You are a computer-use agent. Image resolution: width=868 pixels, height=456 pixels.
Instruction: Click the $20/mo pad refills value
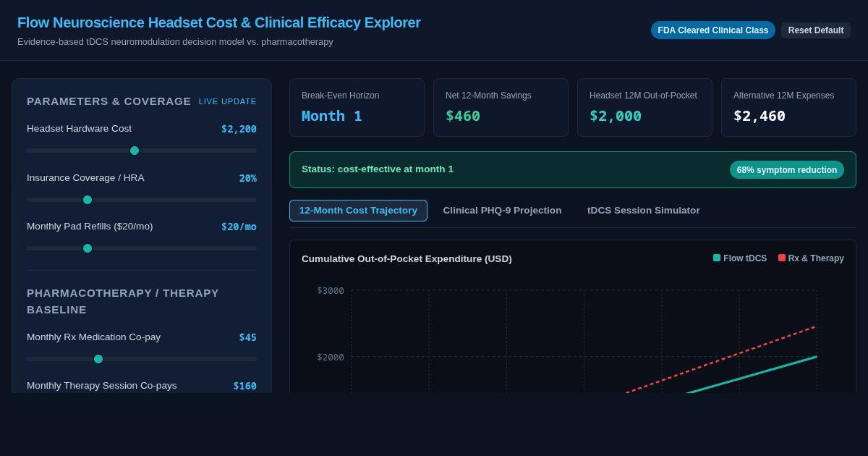239,227
